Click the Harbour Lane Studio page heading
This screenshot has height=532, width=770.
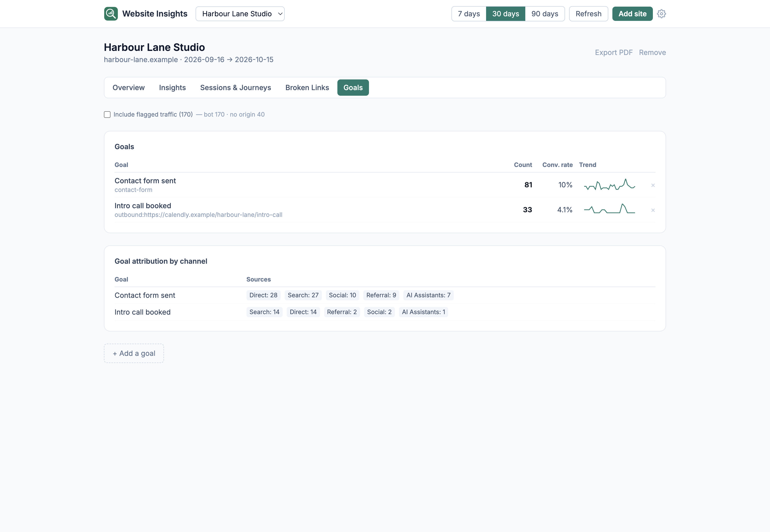(154, 47)
